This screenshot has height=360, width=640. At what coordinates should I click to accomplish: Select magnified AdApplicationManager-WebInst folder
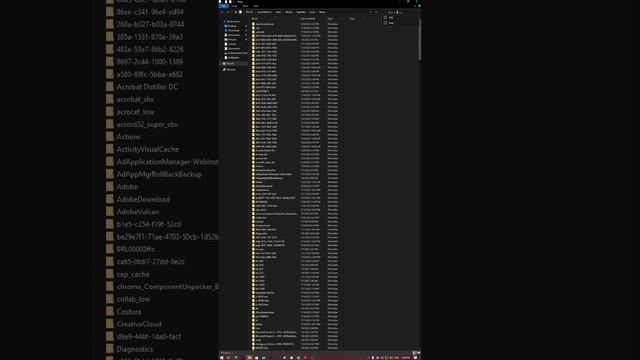(x=167, y=162)
